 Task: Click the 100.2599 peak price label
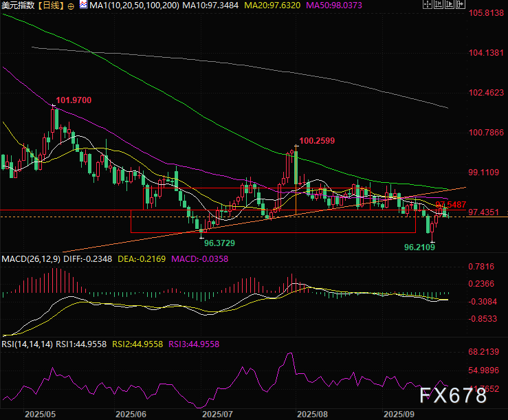318,140
